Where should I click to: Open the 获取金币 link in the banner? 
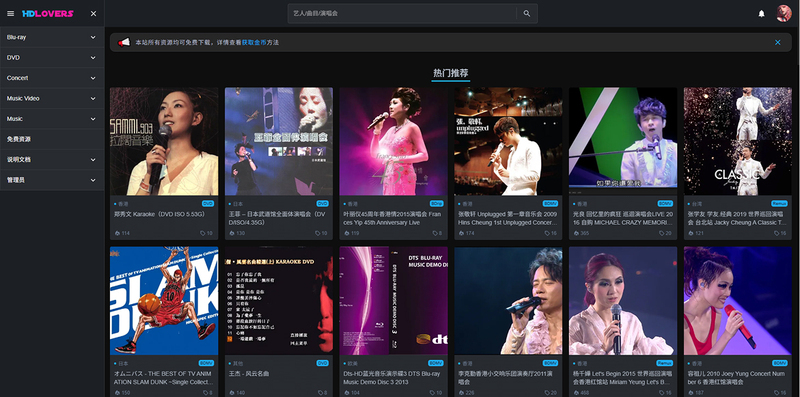coord(254,43)
